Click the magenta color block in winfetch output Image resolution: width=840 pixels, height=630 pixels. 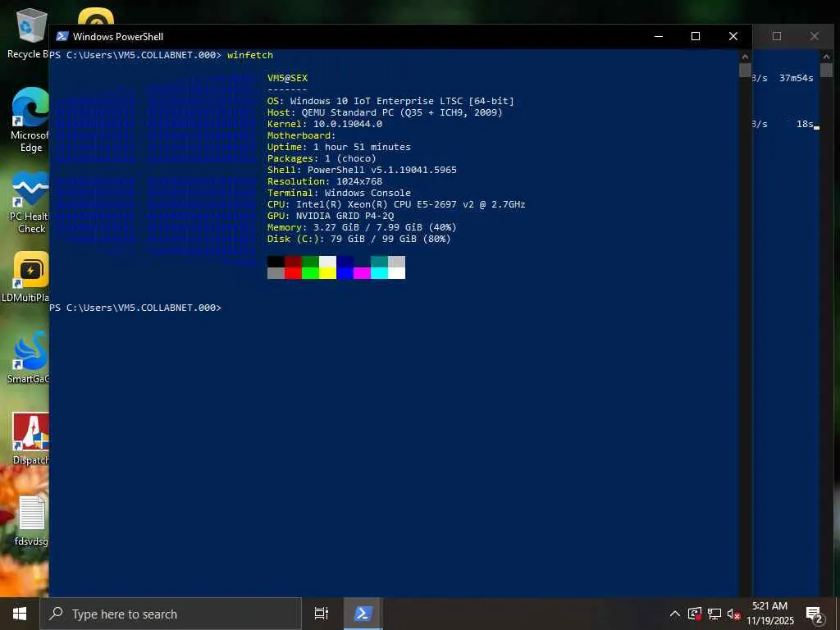pos(362,273)
